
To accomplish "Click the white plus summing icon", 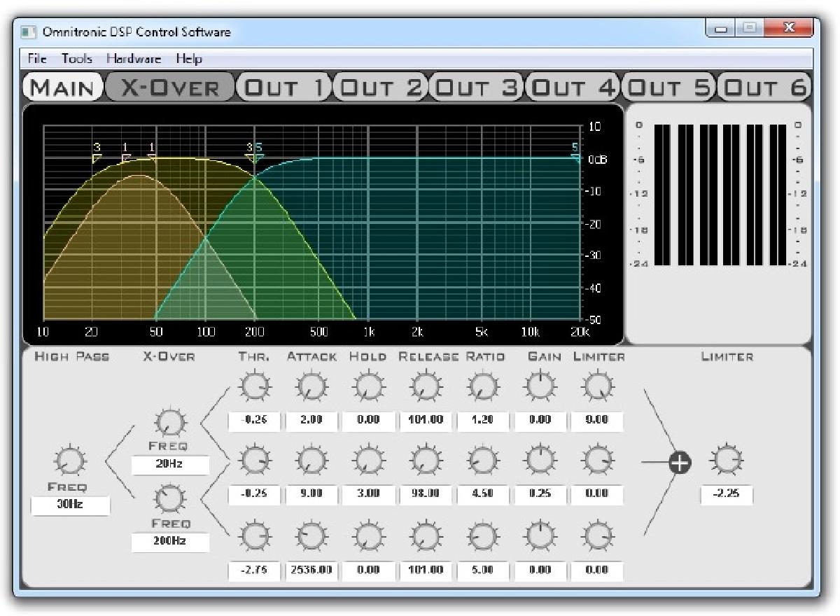I will point(679,463).
